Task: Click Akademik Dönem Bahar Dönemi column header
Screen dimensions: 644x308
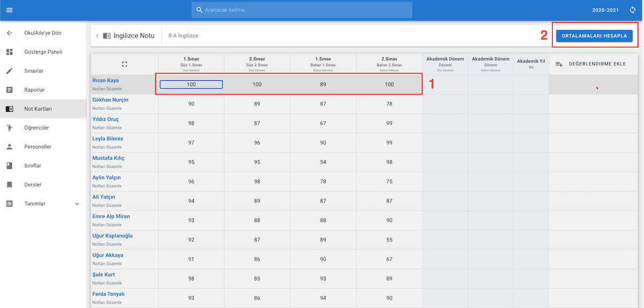Action: (491, 64)
